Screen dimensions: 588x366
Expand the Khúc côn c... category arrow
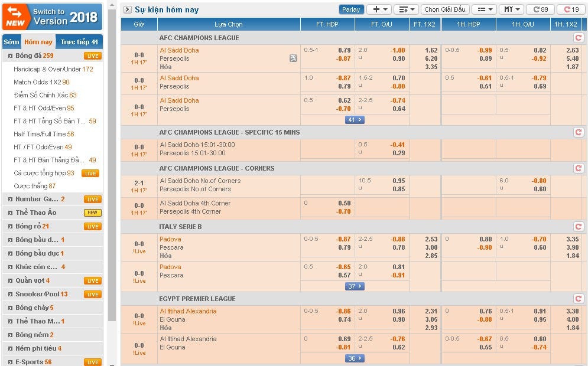(10, 267)
